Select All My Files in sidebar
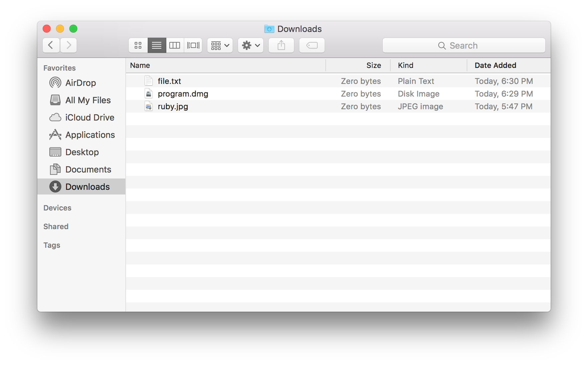The height and width of the screenshot is (365, 588). point(88,100)
